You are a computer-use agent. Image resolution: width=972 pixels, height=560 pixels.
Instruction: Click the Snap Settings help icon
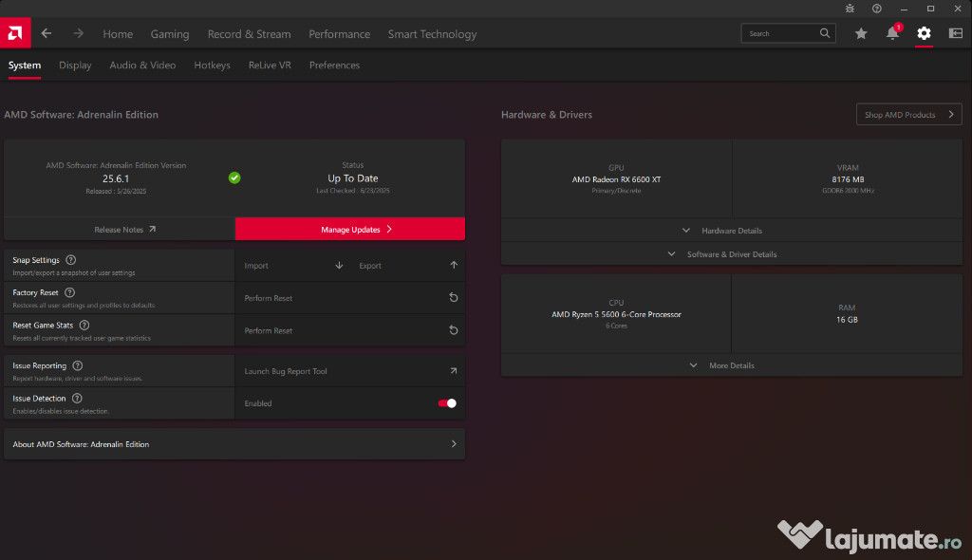tap(70, 260)
